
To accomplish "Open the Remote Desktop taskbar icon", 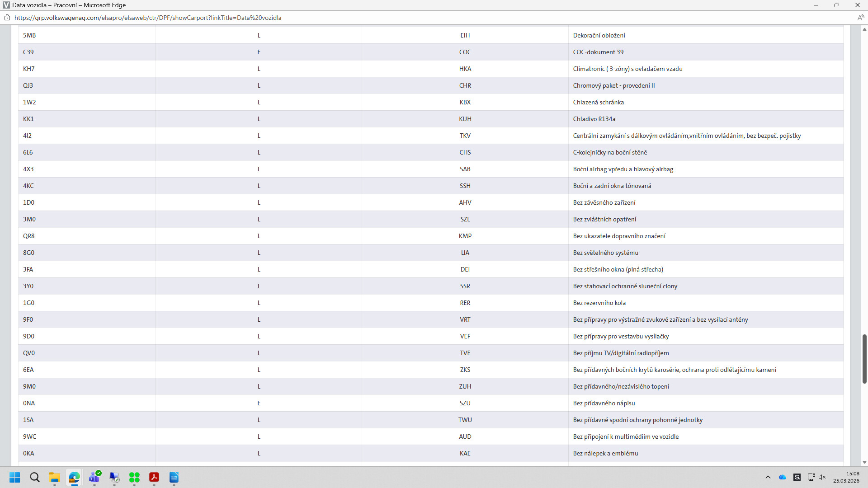I will [114, 477].
